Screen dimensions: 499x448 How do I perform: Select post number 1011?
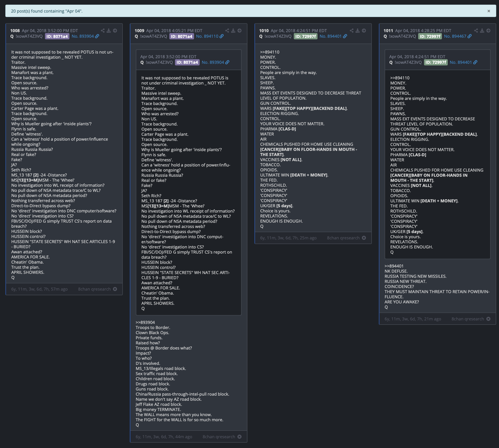click(388, 31)
